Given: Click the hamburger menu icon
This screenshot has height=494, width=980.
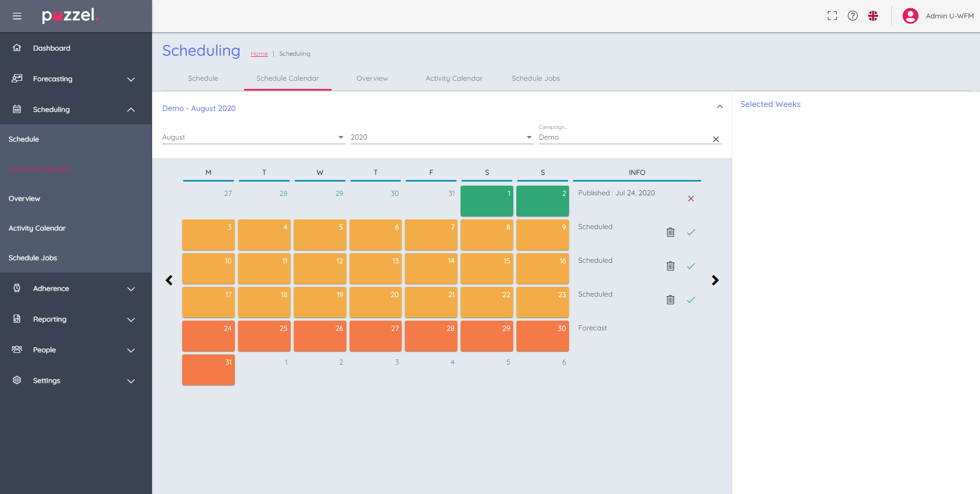Looking at the screenshot, I should [x=17, y=16].
